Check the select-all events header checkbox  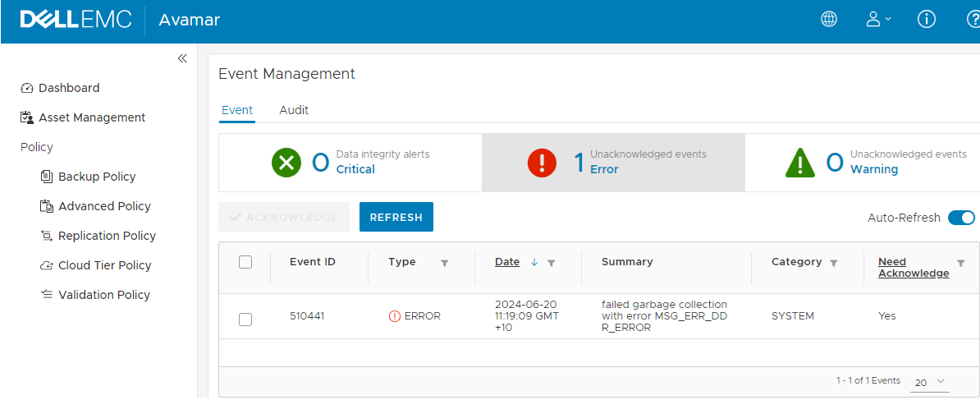pos(245,262)
